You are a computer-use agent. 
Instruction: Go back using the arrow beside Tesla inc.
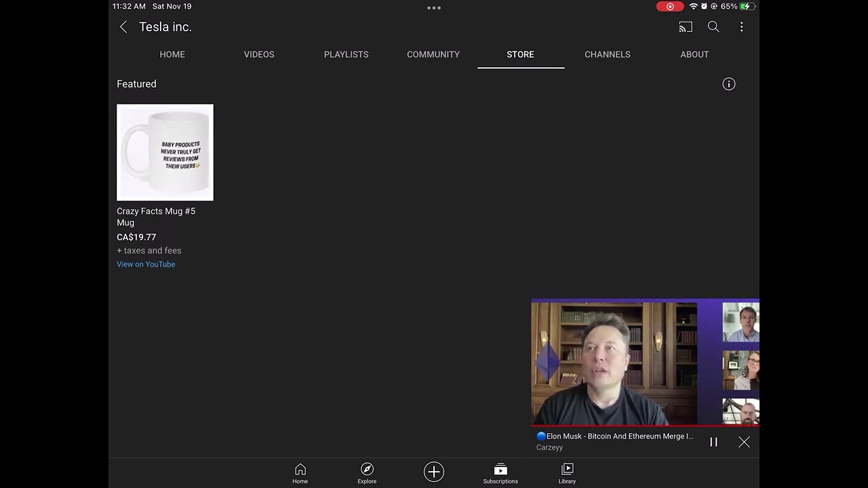click(x=123, y=27)
